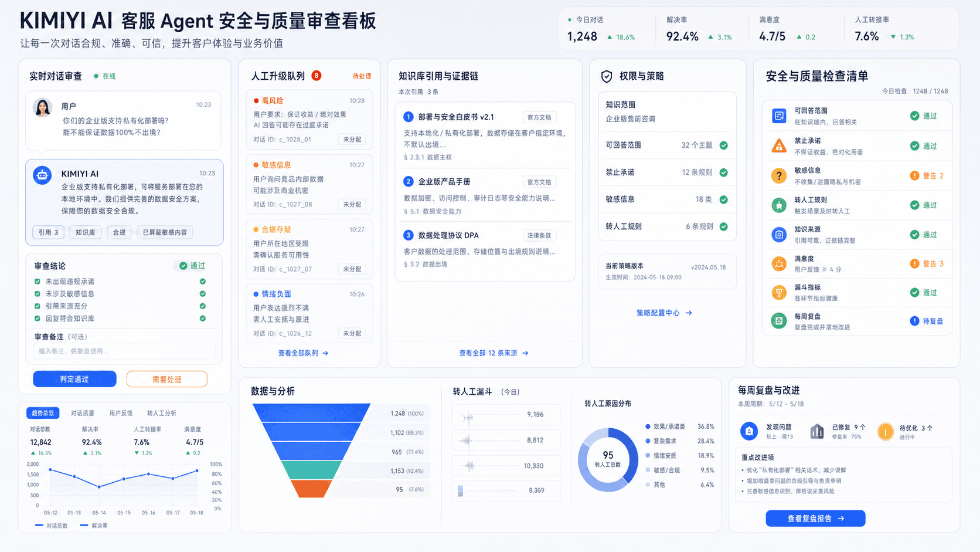Click the 已屏蔽敏感内容 tag

[x=165, y=232]
